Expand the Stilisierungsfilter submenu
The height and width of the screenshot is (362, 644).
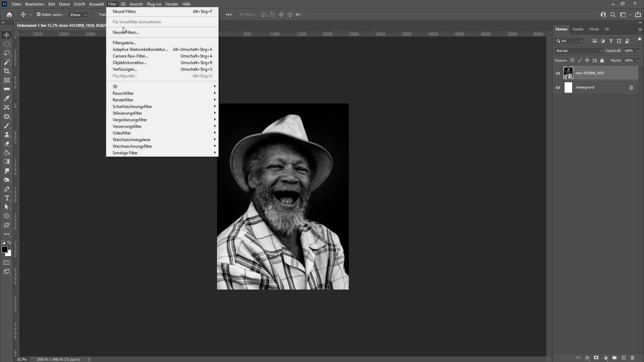coord(127,113)
